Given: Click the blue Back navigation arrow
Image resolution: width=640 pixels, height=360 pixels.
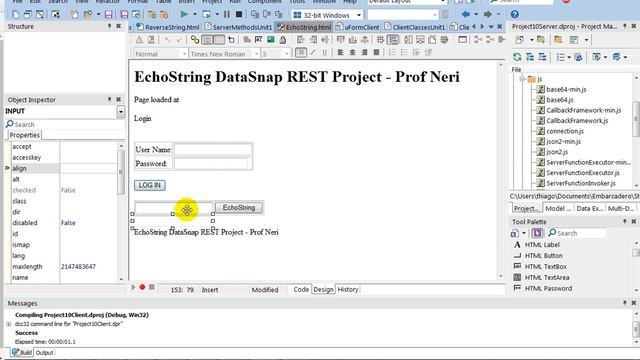Looking at the screenshot, I should tap(465, 15).
